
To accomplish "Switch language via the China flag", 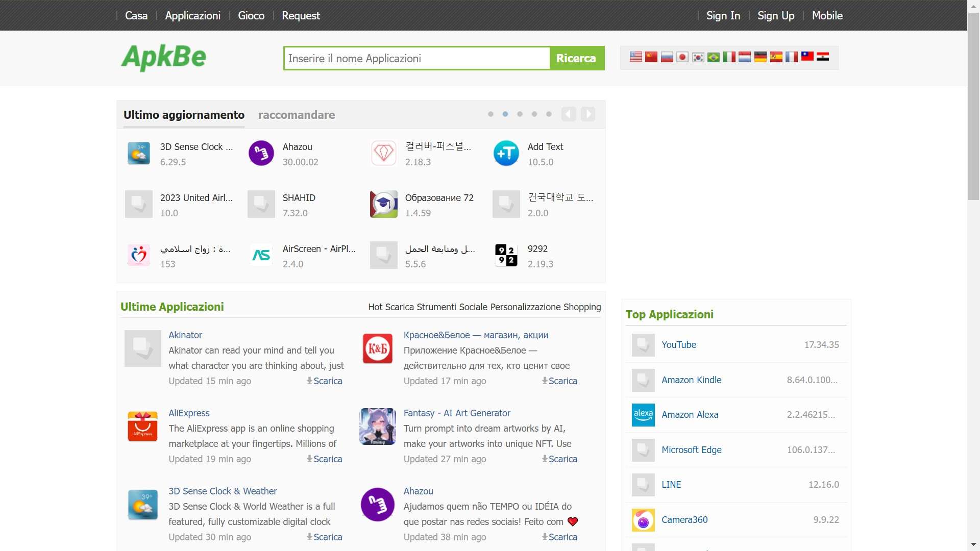I will point(651,57).
